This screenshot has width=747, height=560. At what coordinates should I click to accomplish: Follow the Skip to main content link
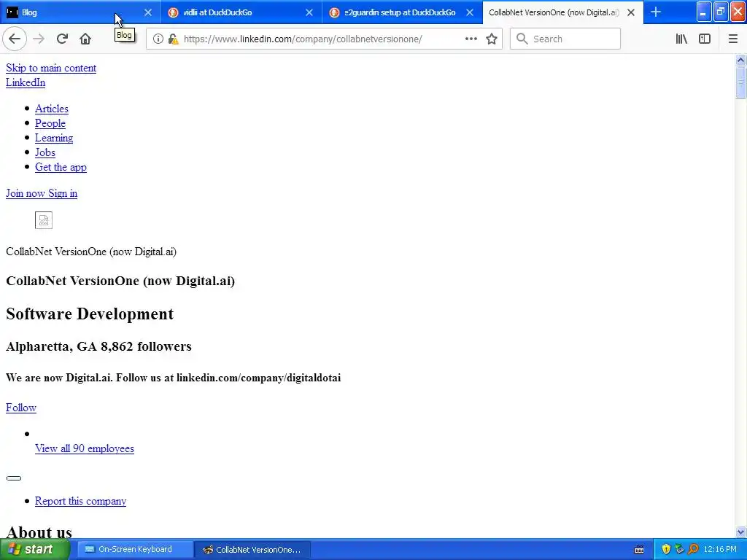[x=51, y=68]
